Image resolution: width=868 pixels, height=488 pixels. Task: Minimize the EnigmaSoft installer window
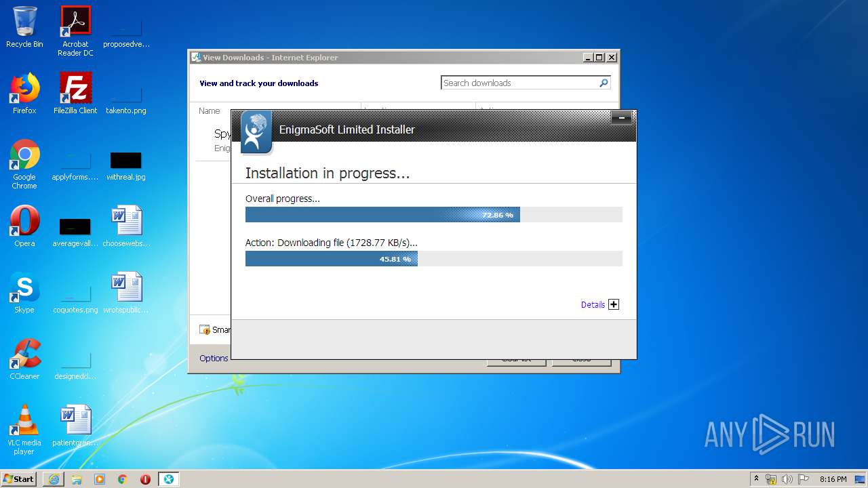(621, 118)
